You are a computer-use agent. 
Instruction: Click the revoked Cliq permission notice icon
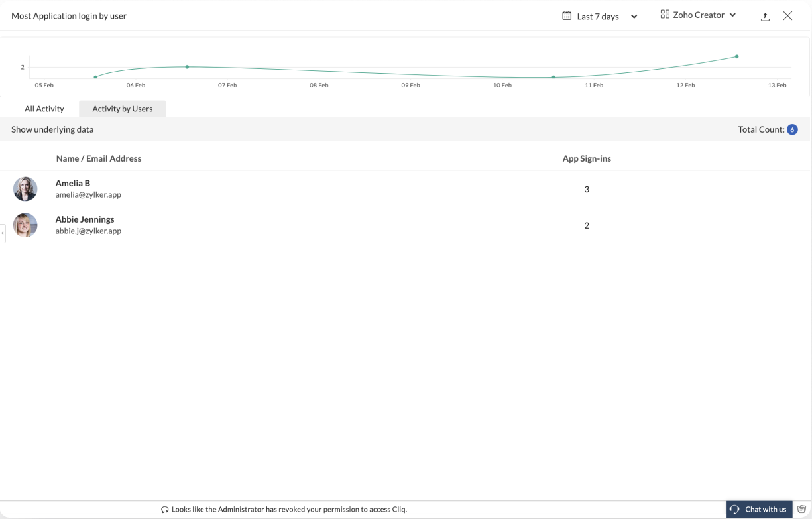click(164, 509)
